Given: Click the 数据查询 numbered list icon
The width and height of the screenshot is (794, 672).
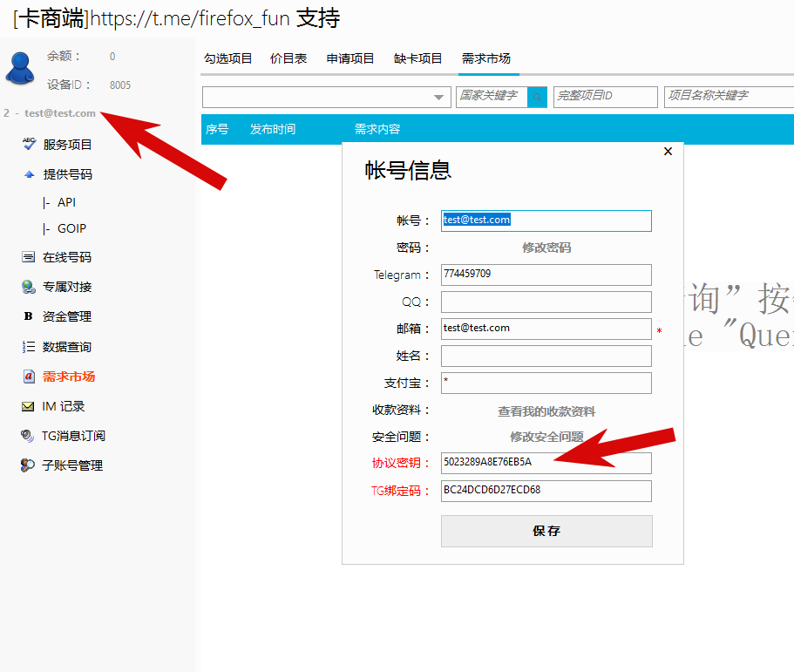Looking at the screenshot, I should (29, 347).
